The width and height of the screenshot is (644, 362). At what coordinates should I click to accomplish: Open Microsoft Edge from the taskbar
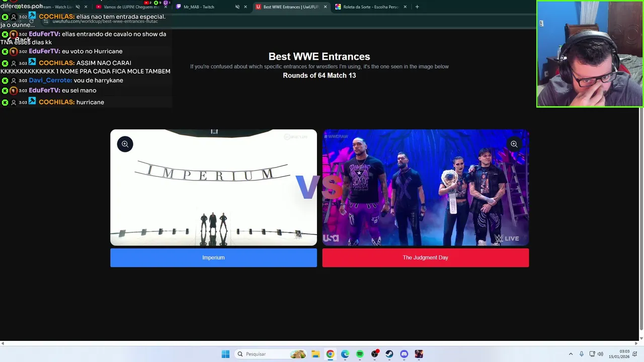tap(345, 354)
